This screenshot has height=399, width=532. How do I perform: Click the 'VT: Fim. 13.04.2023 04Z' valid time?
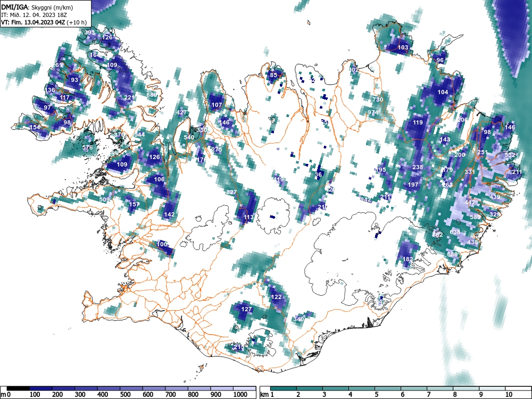tap(34, 23)
